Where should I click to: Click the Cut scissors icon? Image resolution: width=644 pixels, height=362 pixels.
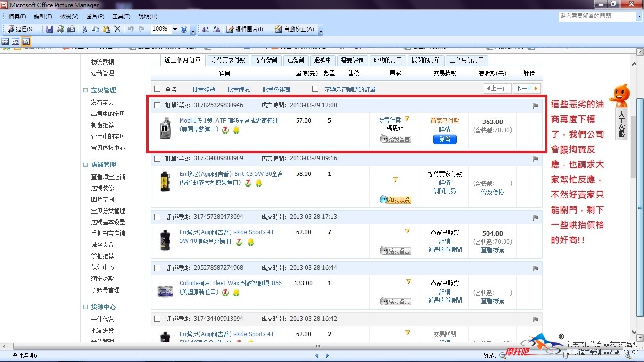[85, 29]
